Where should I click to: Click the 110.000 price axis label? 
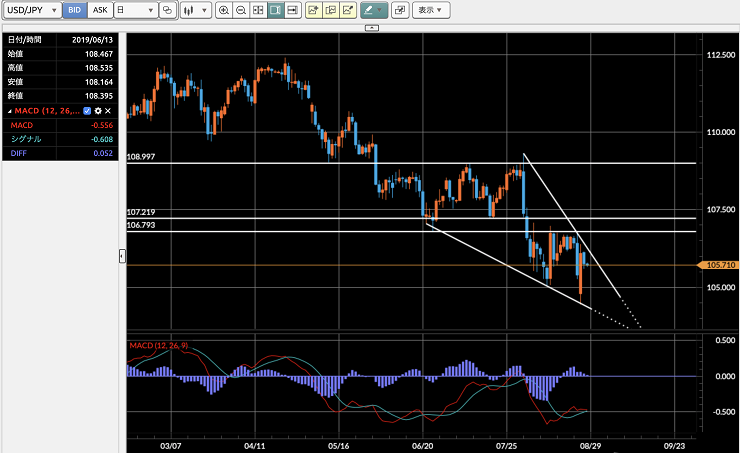(x=721, y=132)
